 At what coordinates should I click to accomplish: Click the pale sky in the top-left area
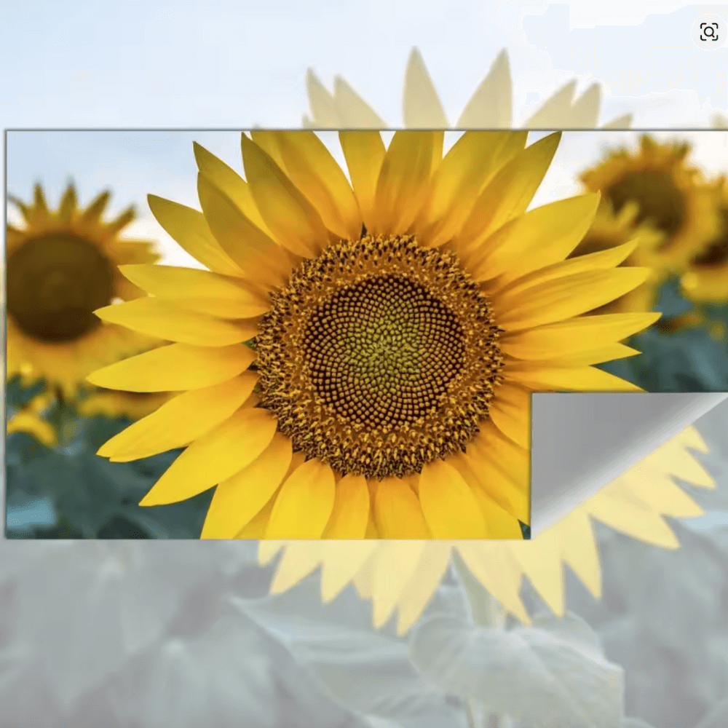[109, 58]
